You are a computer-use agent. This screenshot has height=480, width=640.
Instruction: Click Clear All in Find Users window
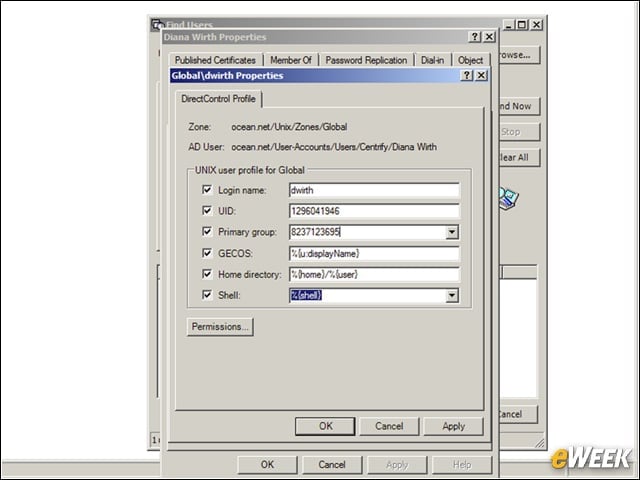coord(519,158)
